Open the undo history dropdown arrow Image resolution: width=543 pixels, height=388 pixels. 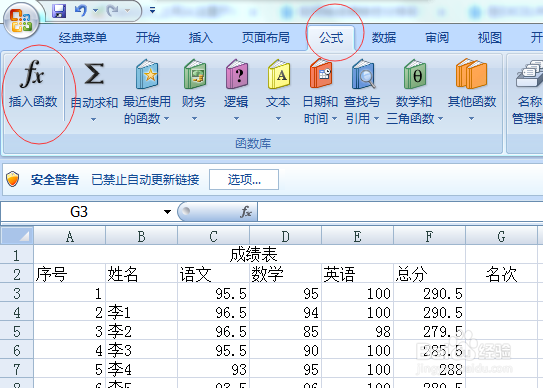point(96,11)
